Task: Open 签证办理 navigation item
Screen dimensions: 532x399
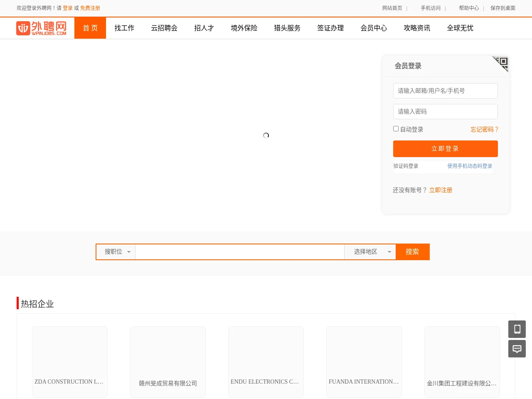Action: click(330, 28)
